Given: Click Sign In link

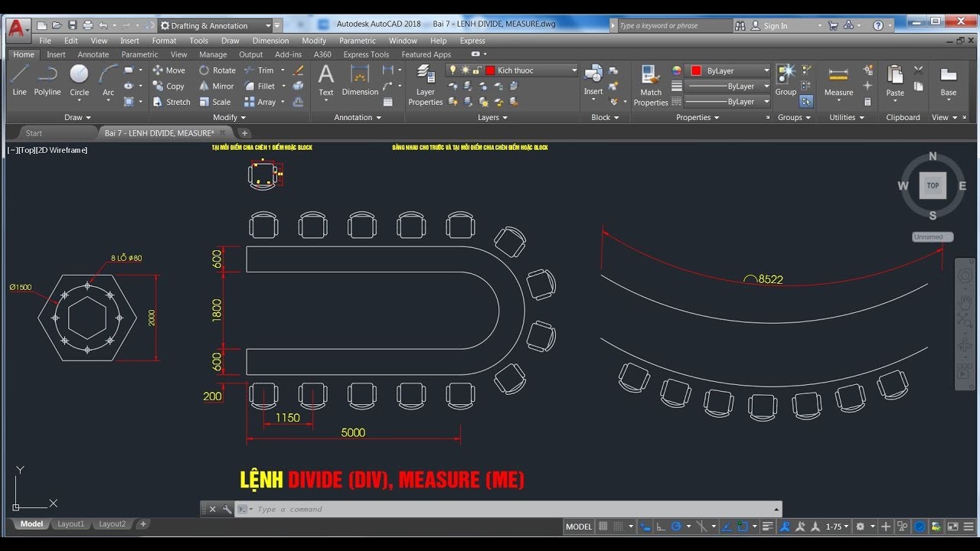Looking at the screenshot, I should tap(775, 25).
